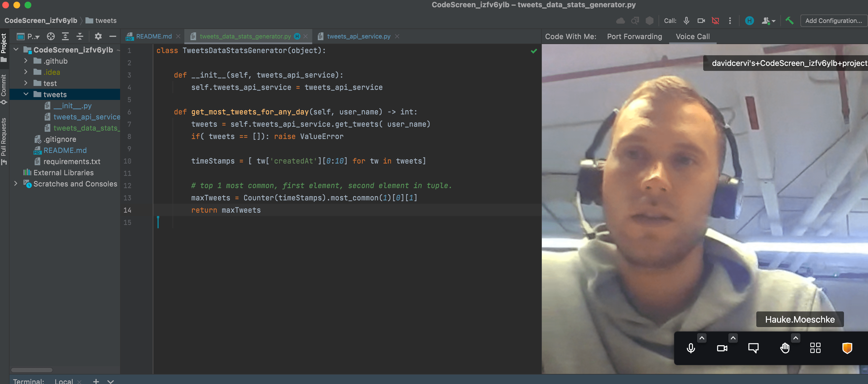Open the Port Forwarding tab
The width and height of the screenshot is (868, 384).
(635, 36)
